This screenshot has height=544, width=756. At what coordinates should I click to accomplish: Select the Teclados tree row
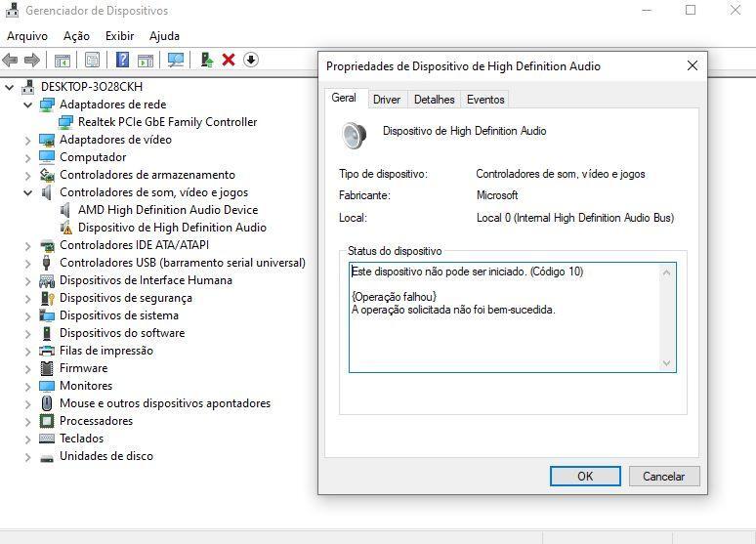tap(81, 439)
